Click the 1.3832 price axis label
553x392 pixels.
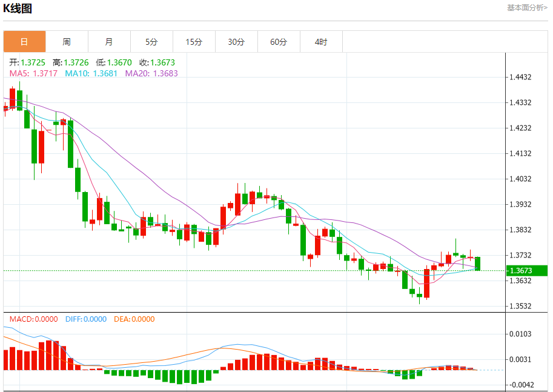click(520, 230)
